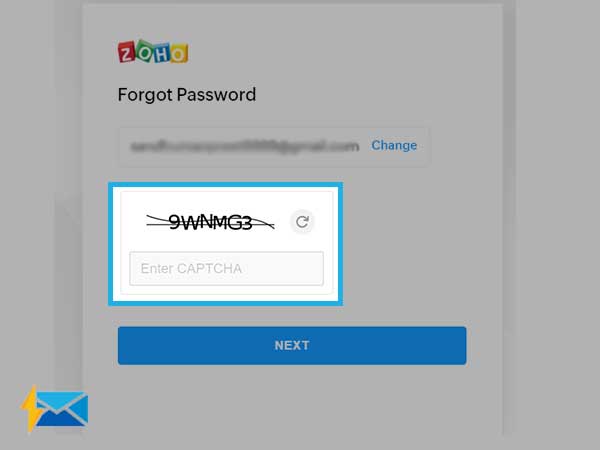Click the digit 3 ending the CAPTCHA
Viewport: 600px width, 450px height.
click(246, 223)
